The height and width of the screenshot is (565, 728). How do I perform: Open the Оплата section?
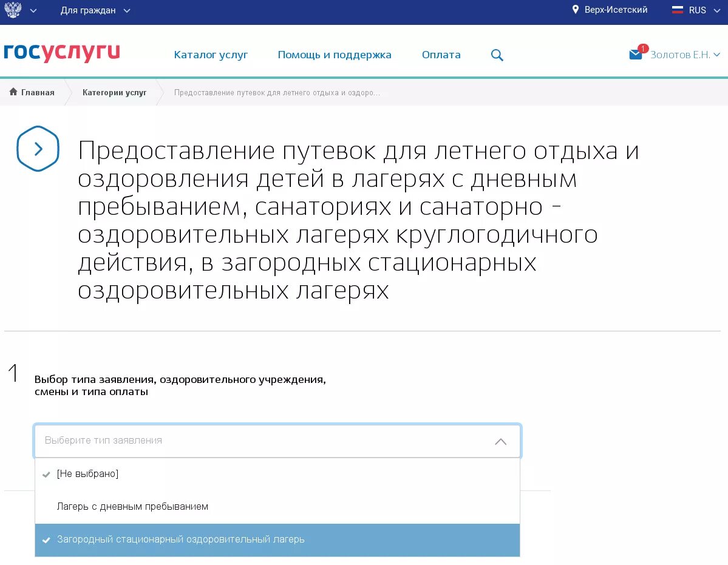click(x=441, y=55)
